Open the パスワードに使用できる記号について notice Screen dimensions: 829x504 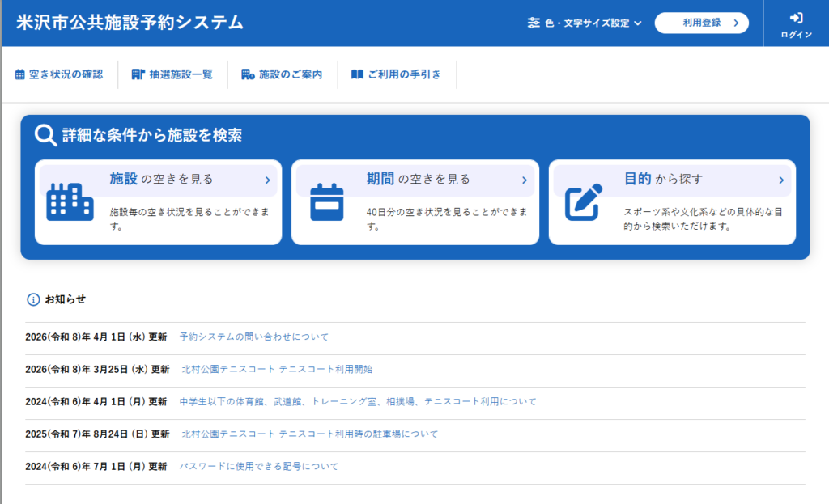click(259, 466)
